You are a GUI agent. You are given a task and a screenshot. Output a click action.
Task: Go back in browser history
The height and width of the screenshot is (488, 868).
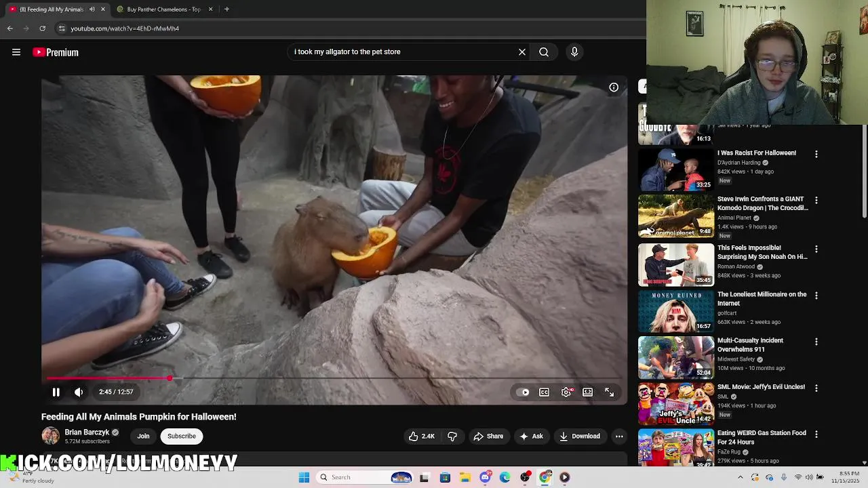(x=10, y=28)
